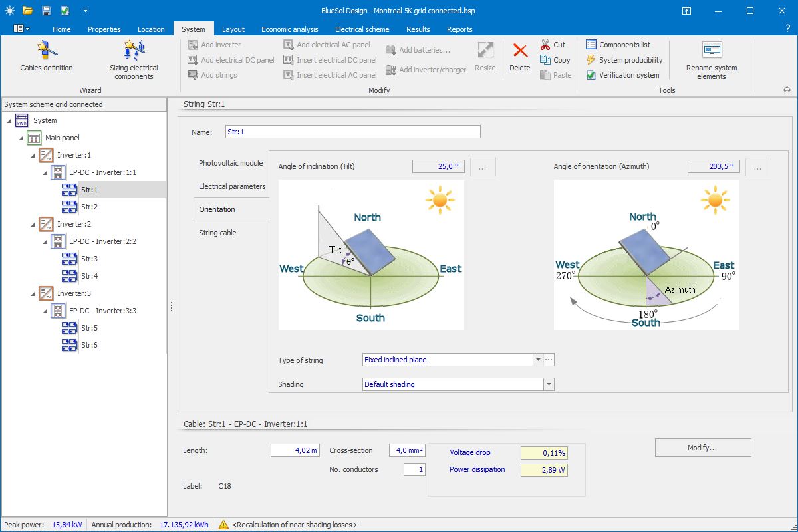Click the warning icon in the status bar
798x532 pixels.
tap(223, 525)
